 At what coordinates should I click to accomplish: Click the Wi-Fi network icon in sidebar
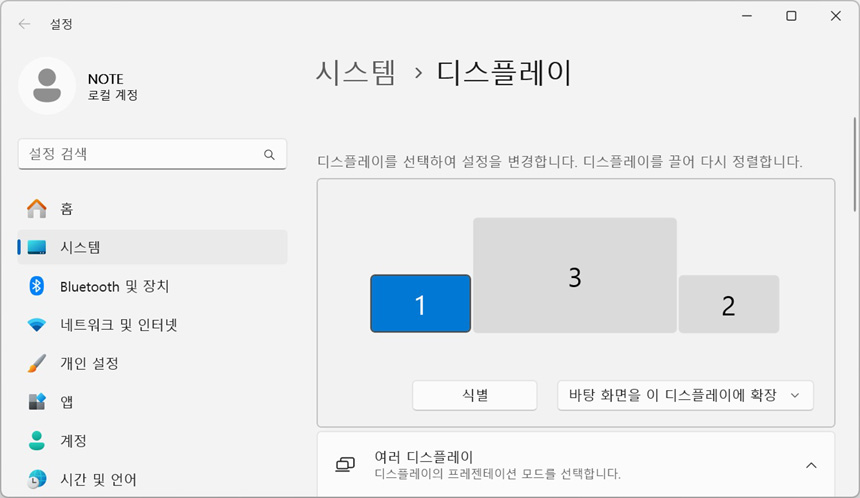point(37,325)
